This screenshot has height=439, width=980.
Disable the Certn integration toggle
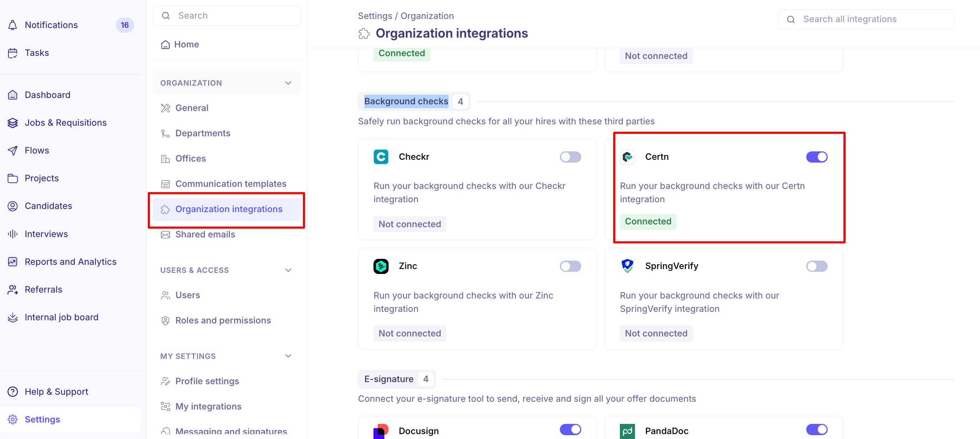(x=817, y=157)
